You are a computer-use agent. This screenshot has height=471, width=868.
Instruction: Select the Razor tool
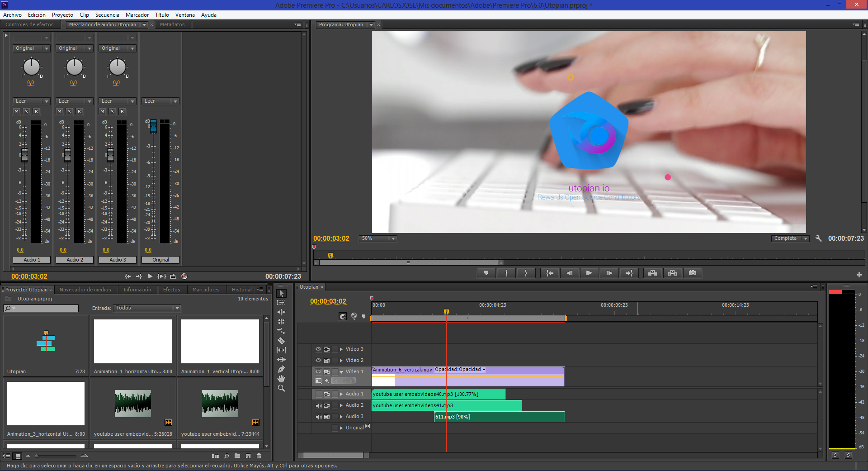pyautogui.click(x=281, y=341)
